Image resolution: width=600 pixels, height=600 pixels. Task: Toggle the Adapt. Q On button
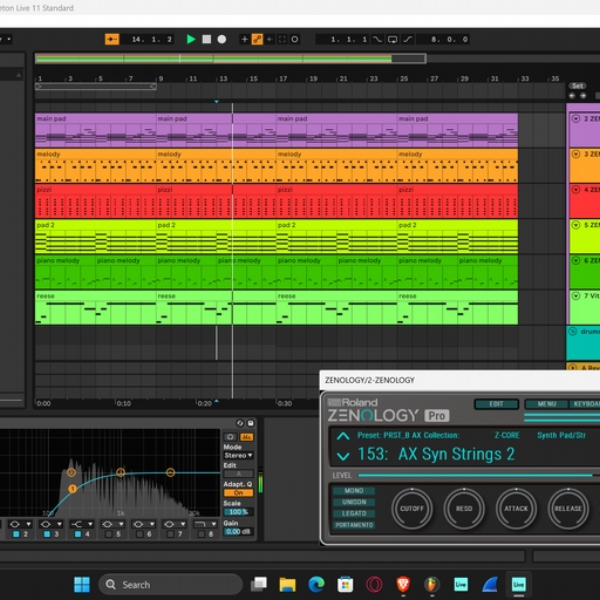tap(238, 493)
